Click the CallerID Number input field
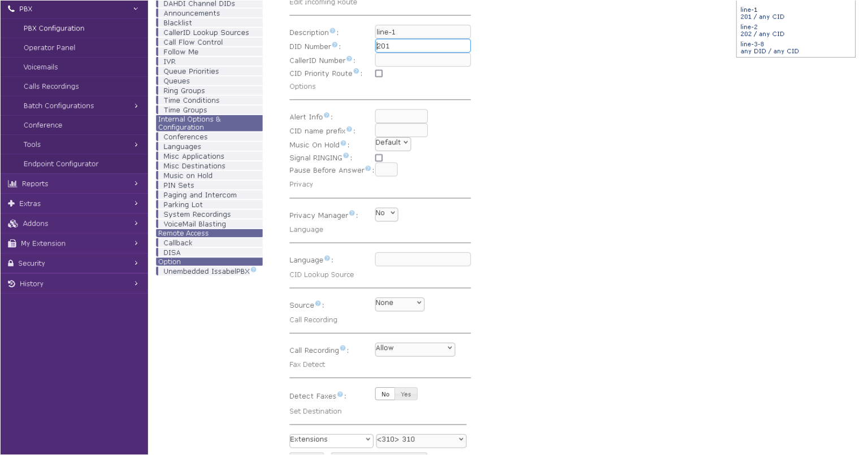Screen dimensions: 868x455 (422, 60)
